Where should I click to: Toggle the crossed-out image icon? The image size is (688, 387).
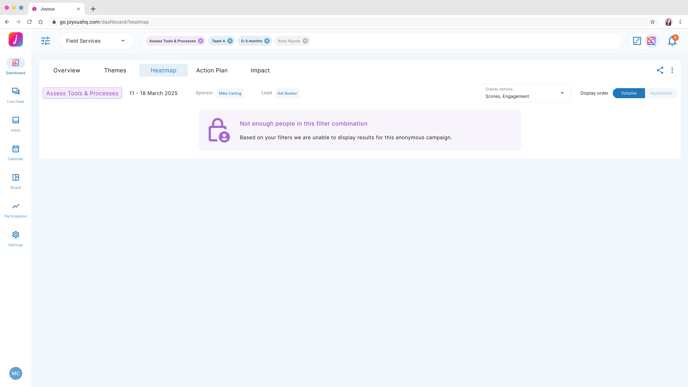click(x=652, y=41)
